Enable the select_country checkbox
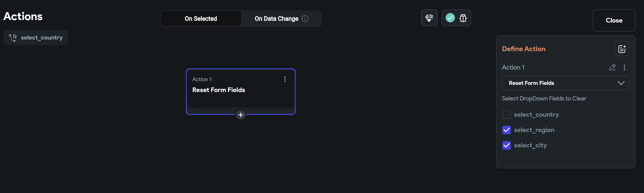The image size is (644, 193). [x=506, y=115]
